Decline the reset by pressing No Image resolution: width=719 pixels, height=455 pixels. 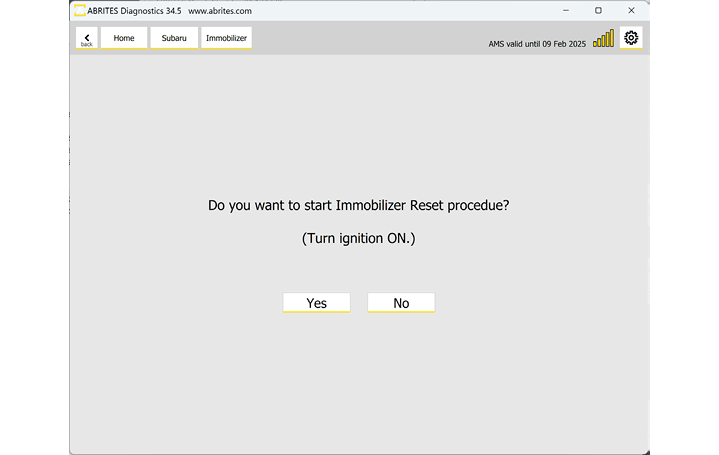[401, 303]
